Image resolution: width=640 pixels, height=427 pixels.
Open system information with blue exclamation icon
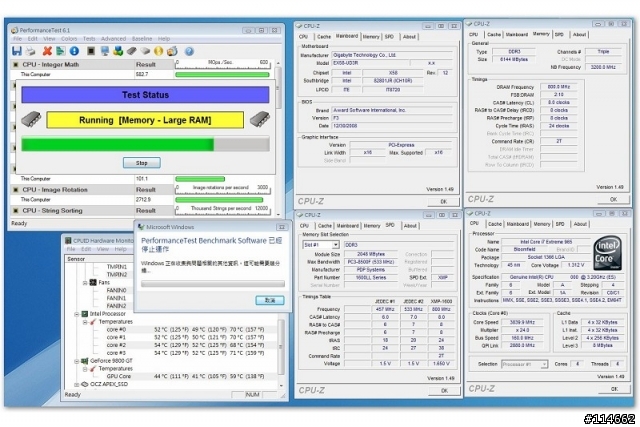74,51
